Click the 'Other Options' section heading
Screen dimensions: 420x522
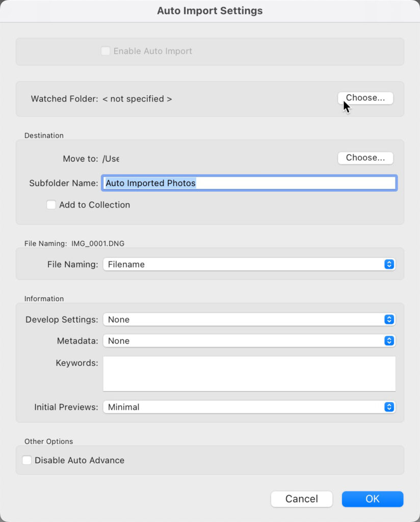(x=48, y=441)
